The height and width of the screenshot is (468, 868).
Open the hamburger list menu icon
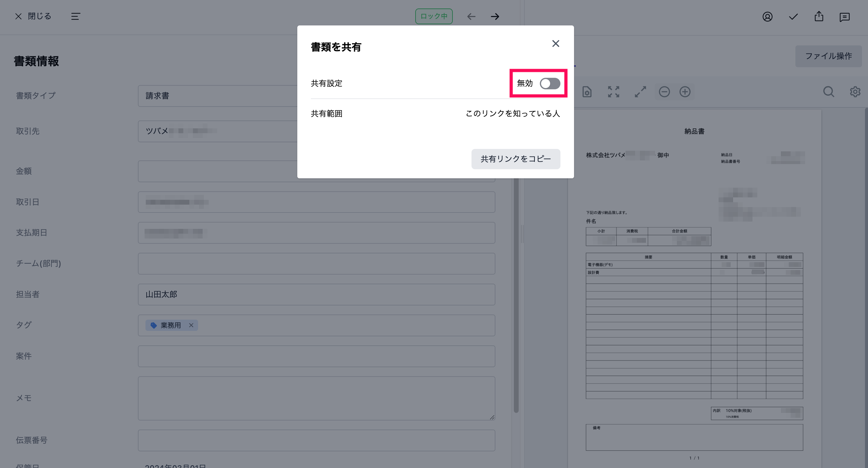pyautogui.click(x=76, y=16)
